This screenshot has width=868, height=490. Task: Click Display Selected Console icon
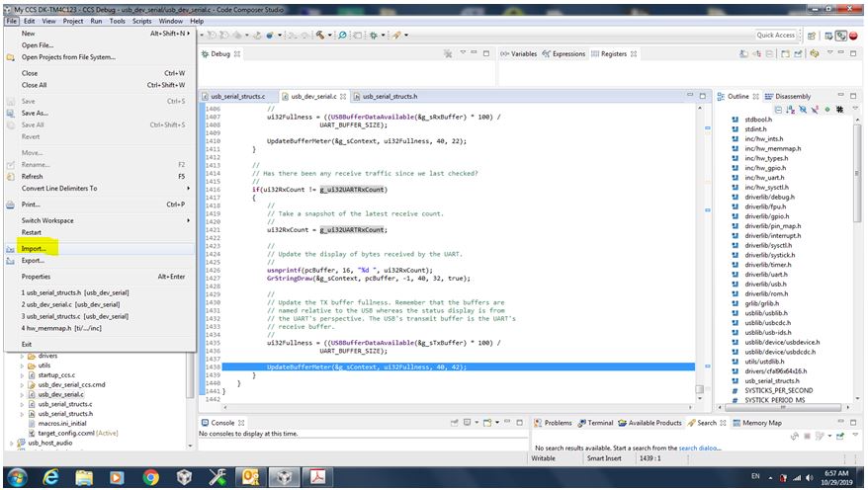[x=468, y=423]
